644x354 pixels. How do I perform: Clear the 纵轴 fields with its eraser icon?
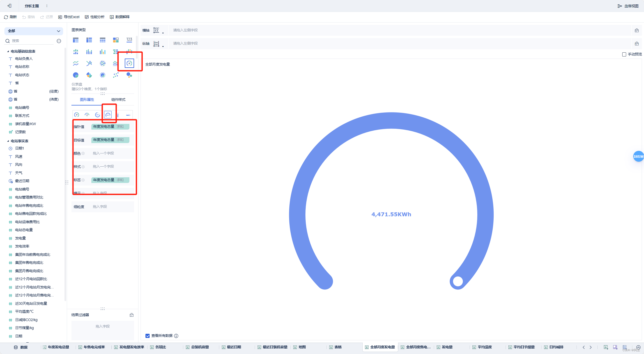point(637,44)
